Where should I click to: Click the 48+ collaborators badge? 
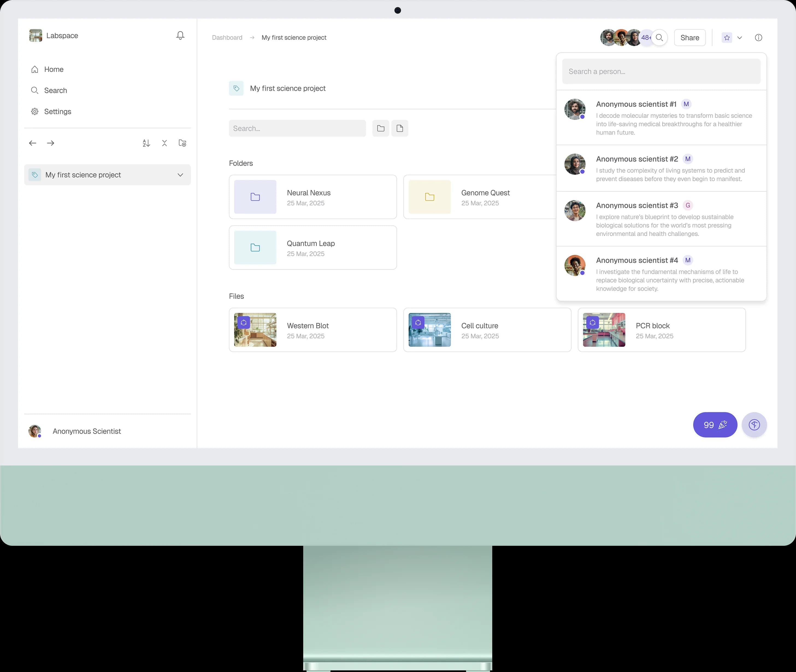pyautogui.click(x=646, y=38)
